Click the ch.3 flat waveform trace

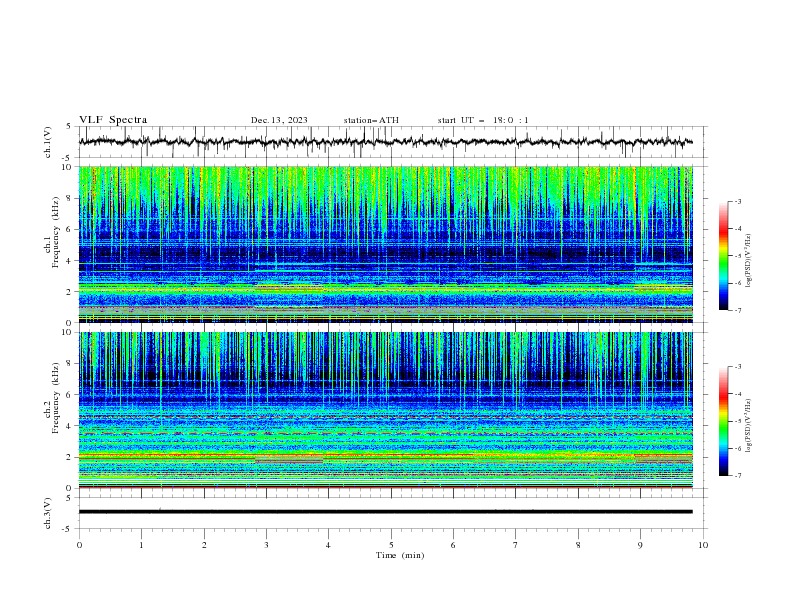[385, 512]
